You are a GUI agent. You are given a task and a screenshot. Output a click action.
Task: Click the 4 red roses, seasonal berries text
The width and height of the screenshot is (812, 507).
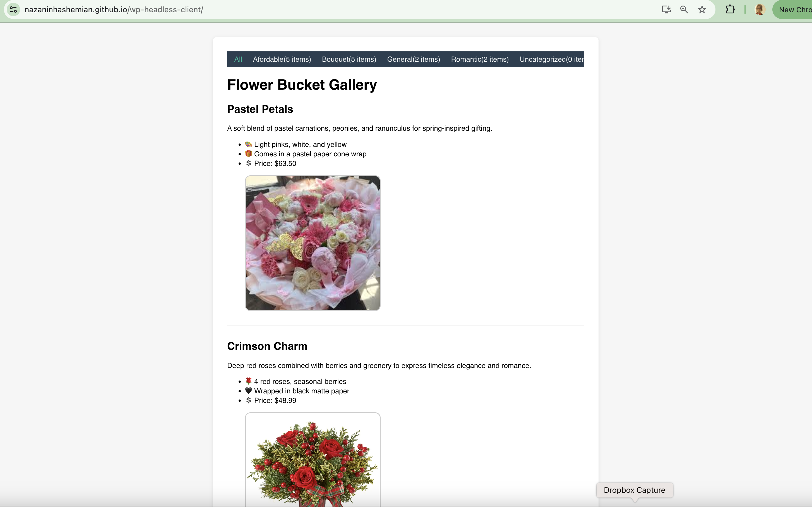pos(300,382)
